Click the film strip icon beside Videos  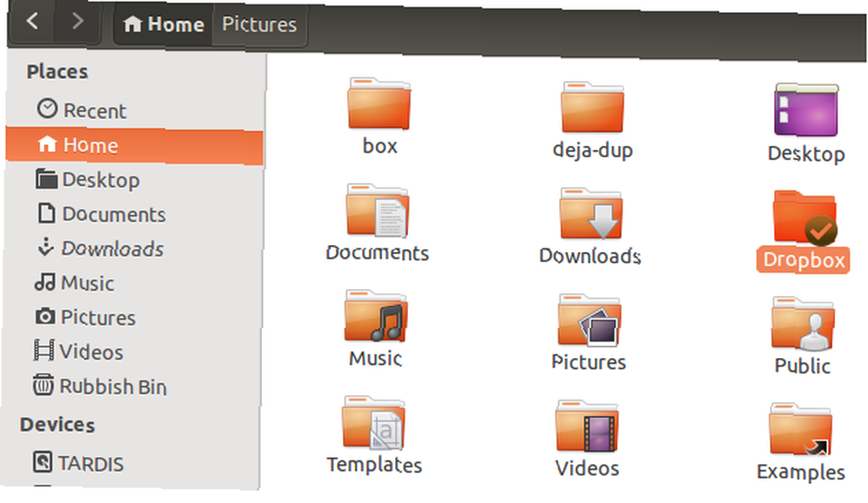tap(43, 351)
